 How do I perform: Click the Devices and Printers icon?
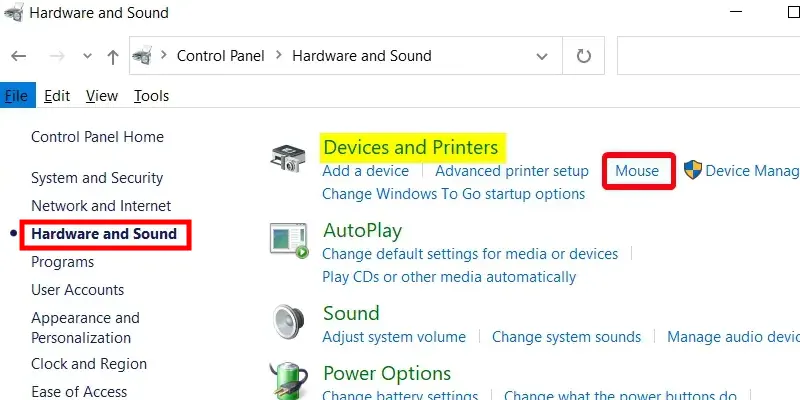point(289,158)
